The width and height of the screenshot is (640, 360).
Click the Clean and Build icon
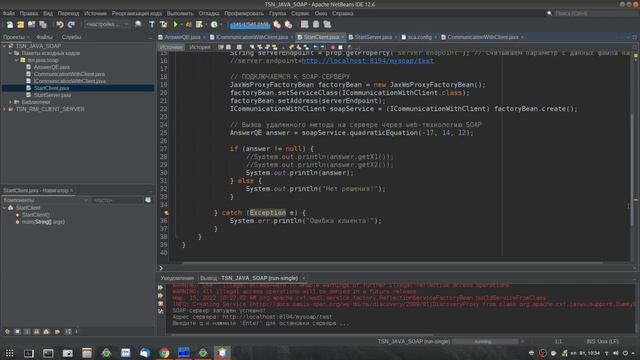163,24
